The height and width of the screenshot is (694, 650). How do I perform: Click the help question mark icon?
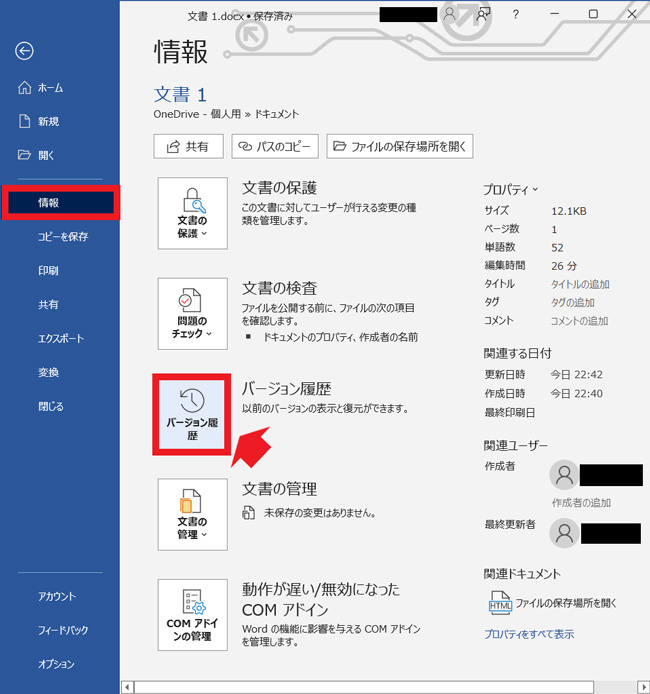pos(515,14)
